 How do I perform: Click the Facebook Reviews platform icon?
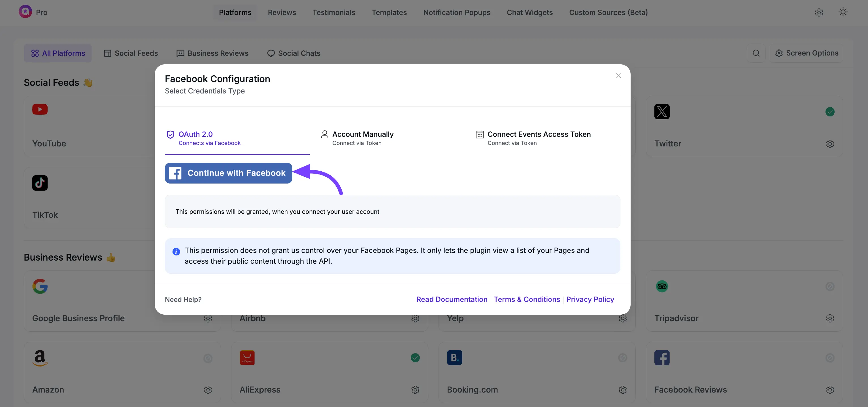661,357
